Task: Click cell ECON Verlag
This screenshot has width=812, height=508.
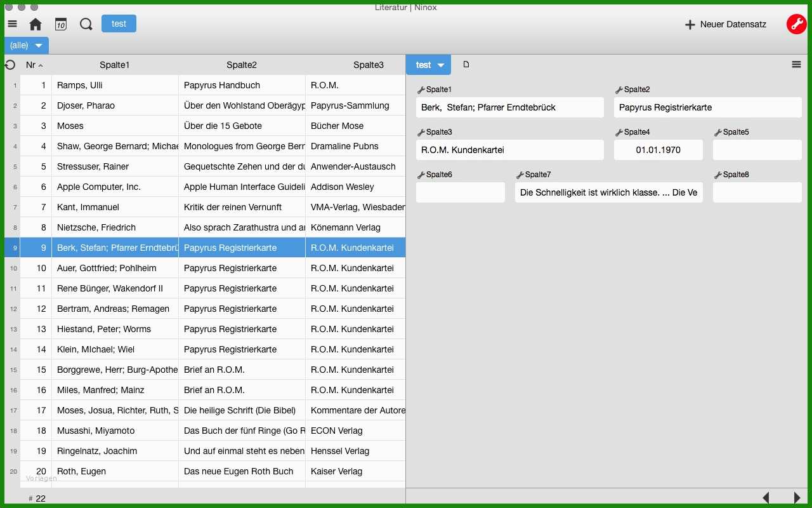Action: coord(355,431)
